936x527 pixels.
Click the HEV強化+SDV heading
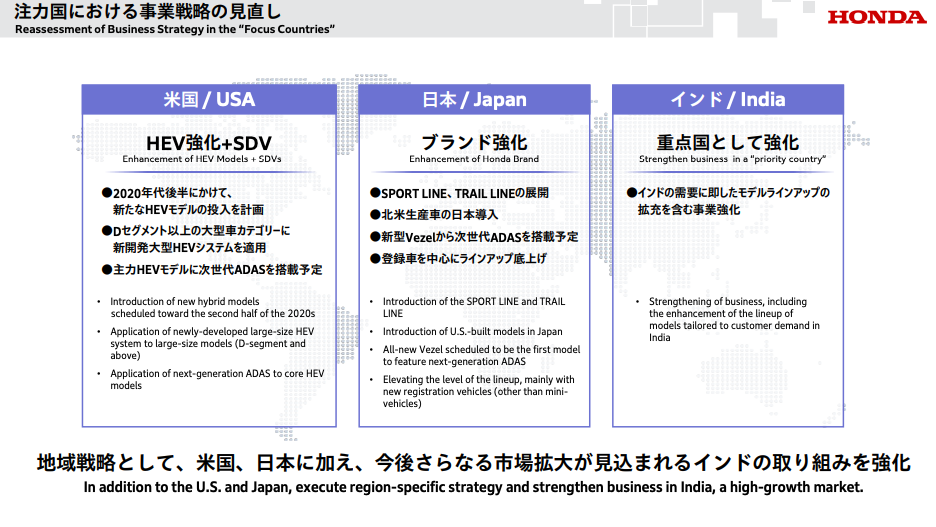[209, 142]
